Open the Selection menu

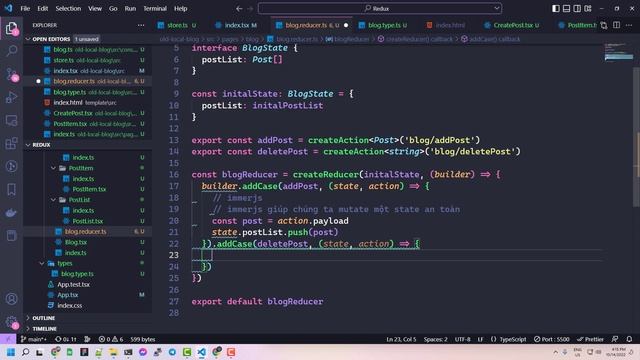pos(68,8)
